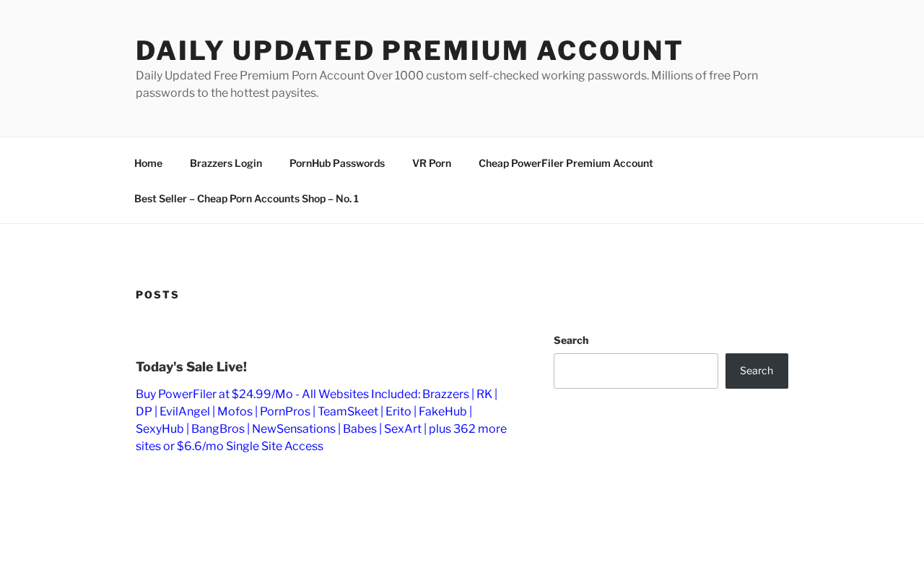Click the 'EvilAngel' part of the sale link
Image resolution: width=924 pixels, height=578 pixels.
(x=185, y=412)
